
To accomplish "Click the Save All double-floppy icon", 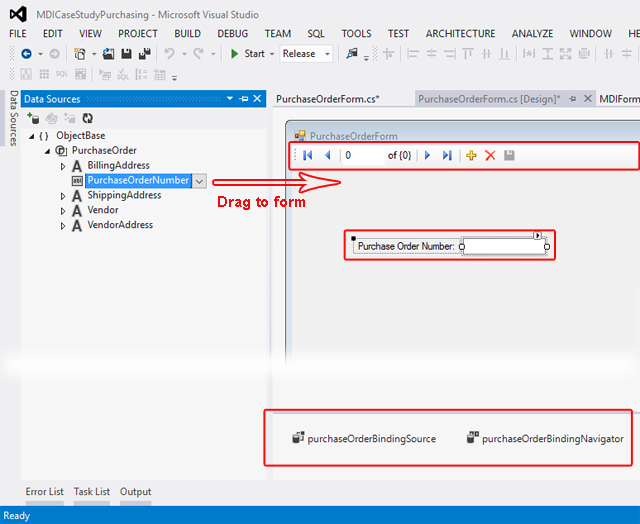I will pos(144,53).
